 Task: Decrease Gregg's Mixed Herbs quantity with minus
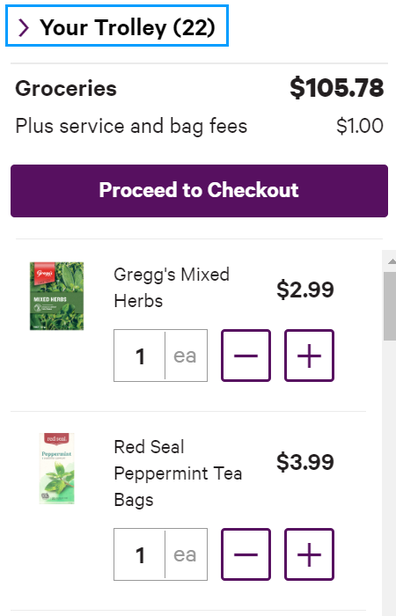246,356
